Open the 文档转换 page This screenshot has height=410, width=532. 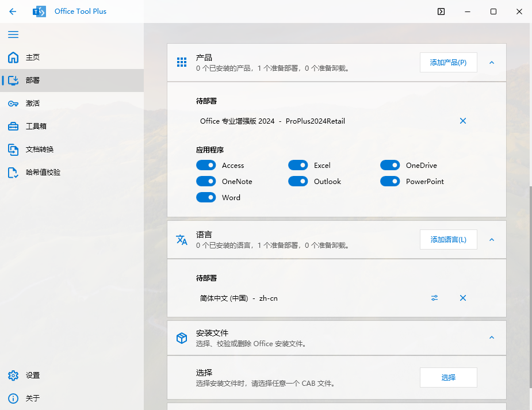(72, 150)
